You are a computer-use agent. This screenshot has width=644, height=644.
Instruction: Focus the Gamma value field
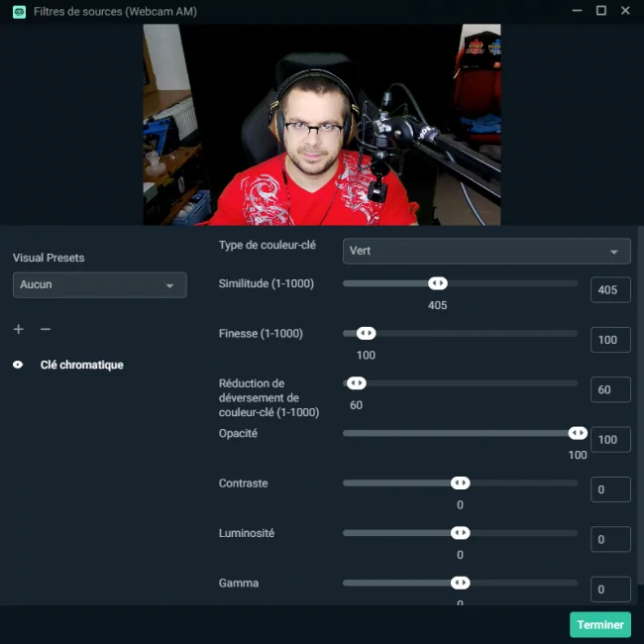point(610,590)
